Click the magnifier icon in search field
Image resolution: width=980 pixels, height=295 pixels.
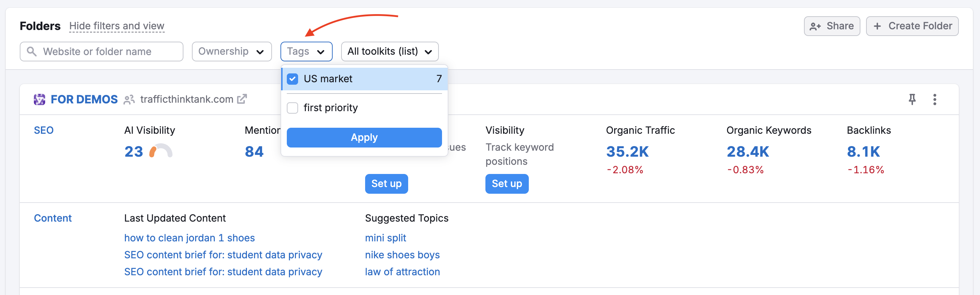tap(32, 52)
